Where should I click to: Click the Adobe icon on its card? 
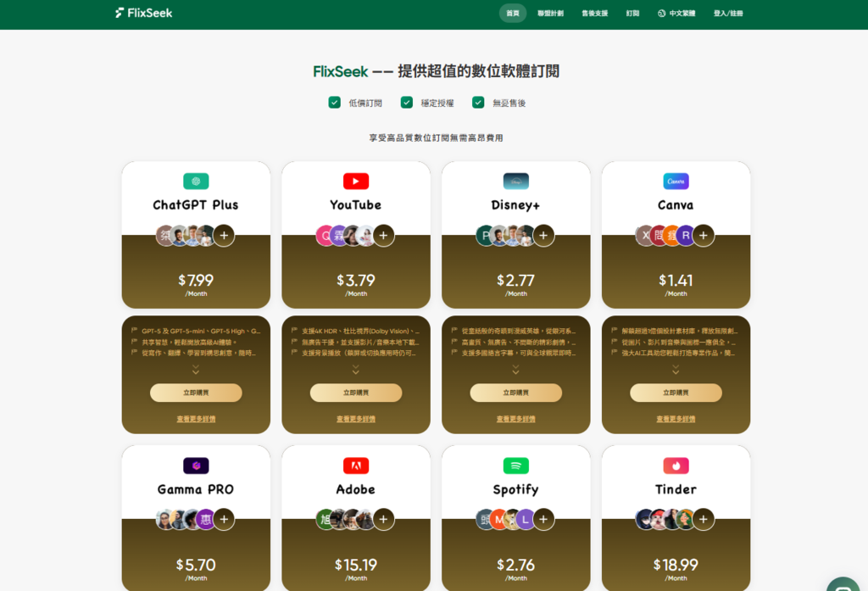(355, 465)
